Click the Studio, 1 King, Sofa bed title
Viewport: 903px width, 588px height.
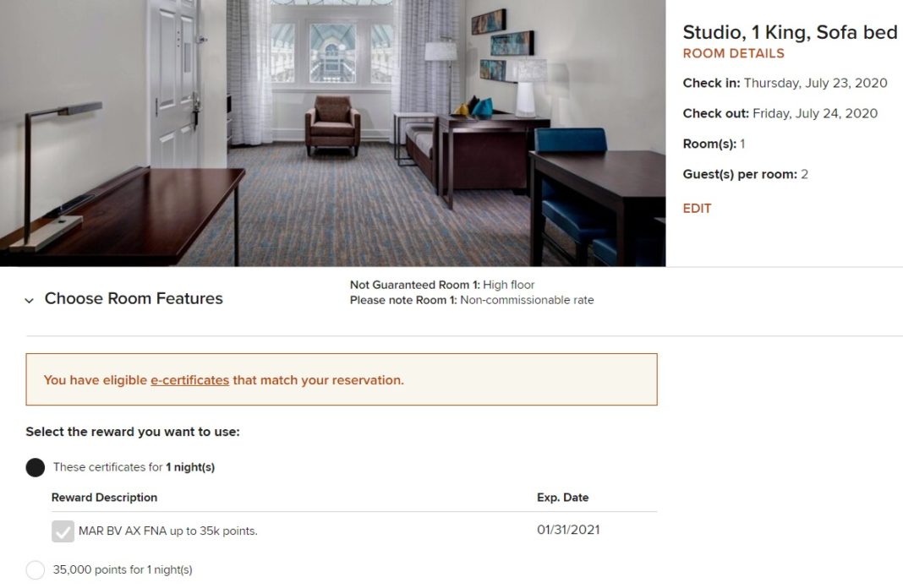click(x=791, y=32)
